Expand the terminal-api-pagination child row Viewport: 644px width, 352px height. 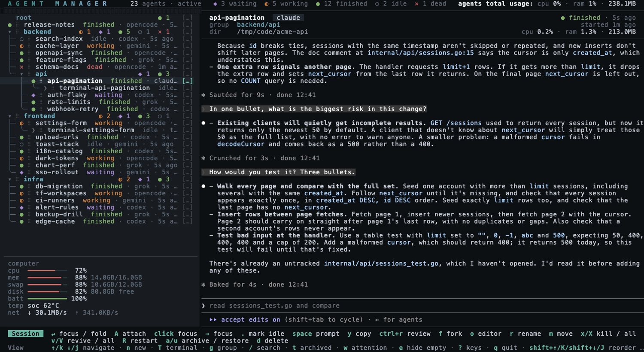tap(45, 88)
